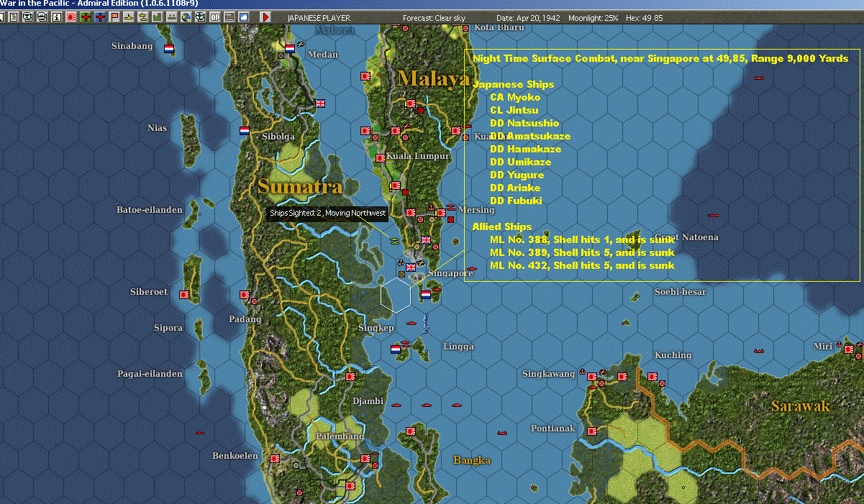The width and height of the screenshot is (864, 504).
Task: Select red plane on blue background icon
Action: pyautogui.click(x=100, y=17)
